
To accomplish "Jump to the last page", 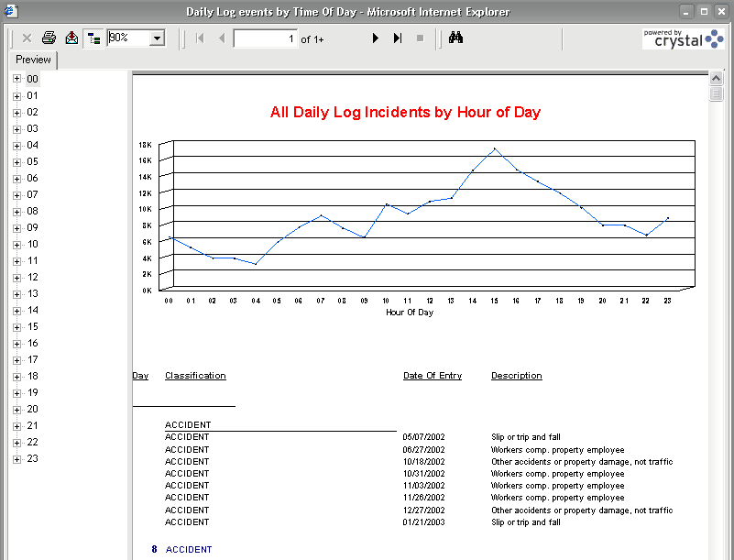I will coord(398,38).
